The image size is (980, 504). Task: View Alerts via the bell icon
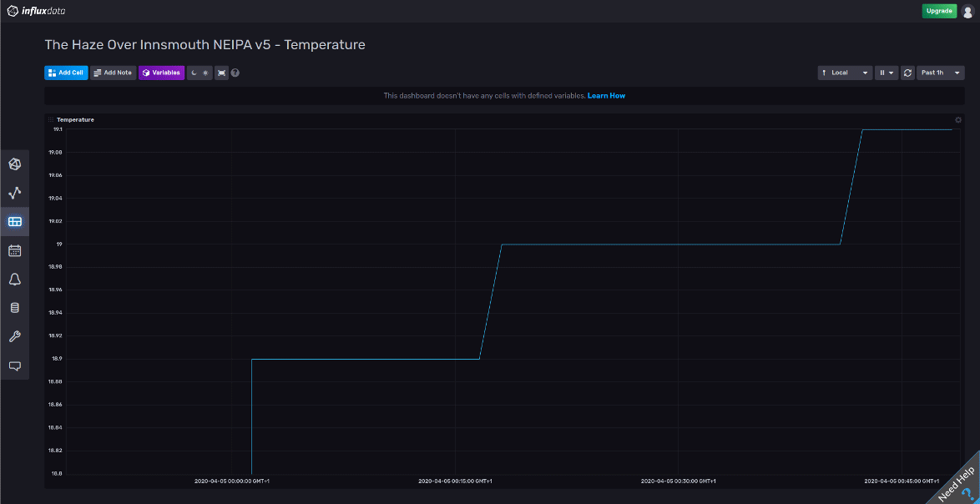click(x=14, y=279)
